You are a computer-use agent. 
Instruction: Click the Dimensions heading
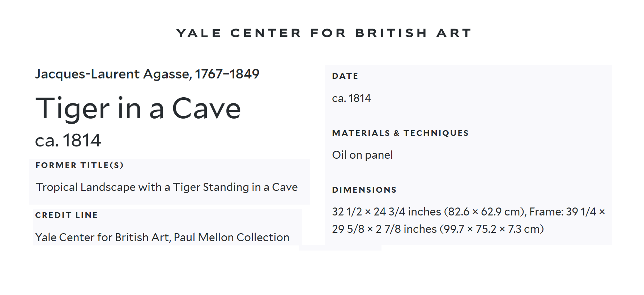pos(364,190)
